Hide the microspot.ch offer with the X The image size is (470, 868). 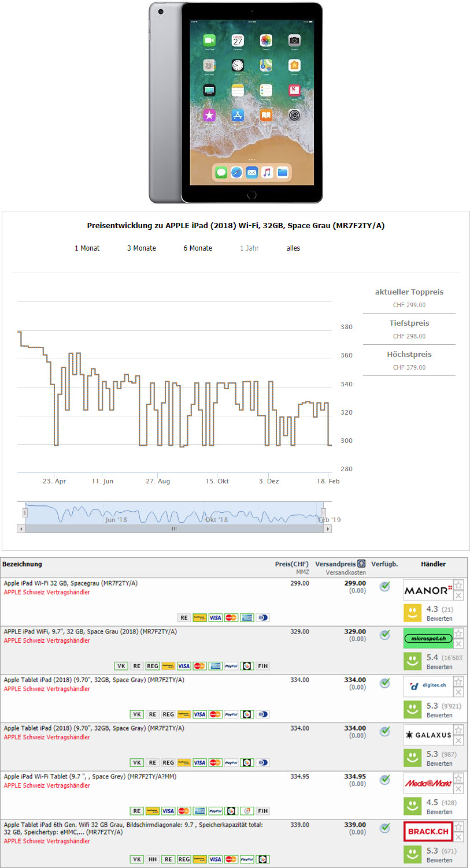[458, 644]
